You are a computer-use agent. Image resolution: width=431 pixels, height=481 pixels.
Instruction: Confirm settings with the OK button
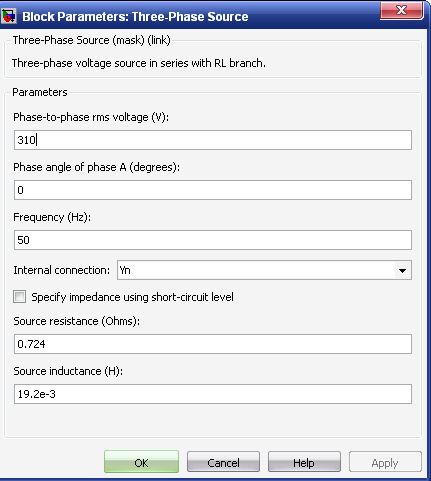[141, 462]
